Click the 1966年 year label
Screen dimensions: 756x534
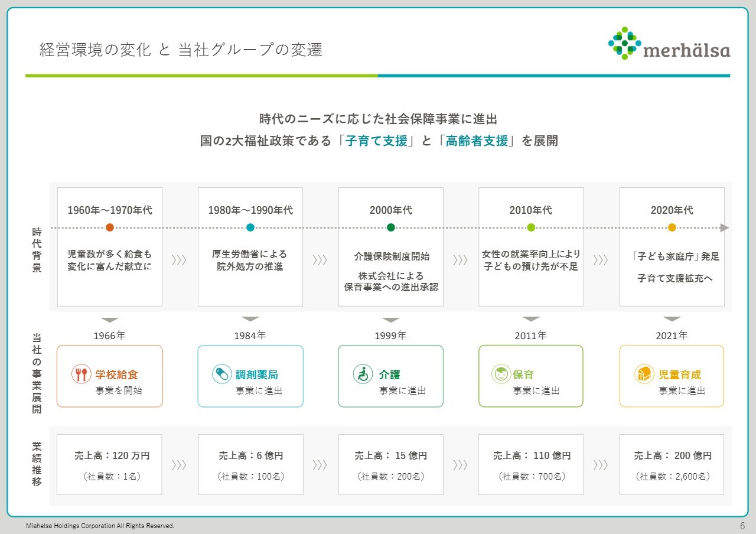[110, 336]
